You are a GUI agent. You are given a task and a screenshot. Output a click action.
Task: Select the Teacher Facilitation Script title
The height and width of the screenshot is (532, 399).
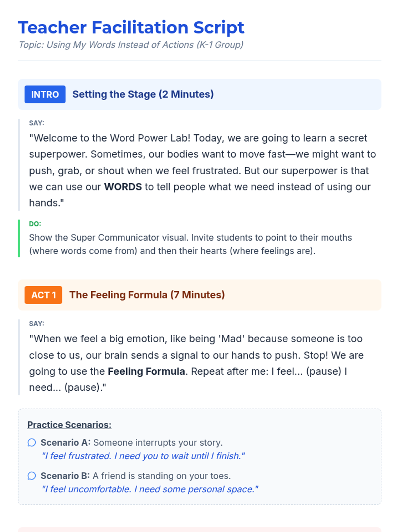131,27
